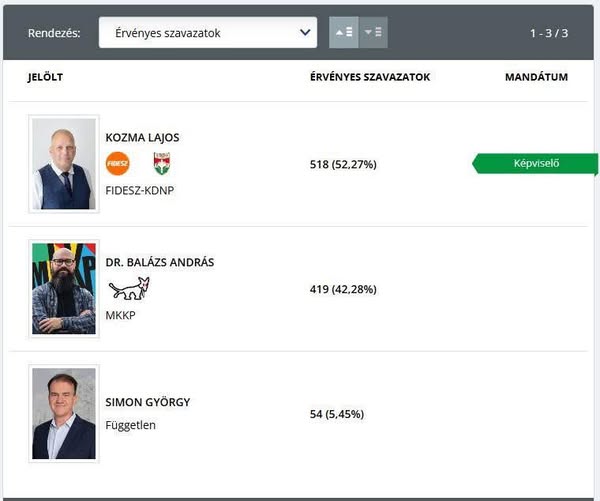Image resolution: width=600 pixels, height=501 pixels.
Task: Click the Mandátum column header
Action: 536,77
